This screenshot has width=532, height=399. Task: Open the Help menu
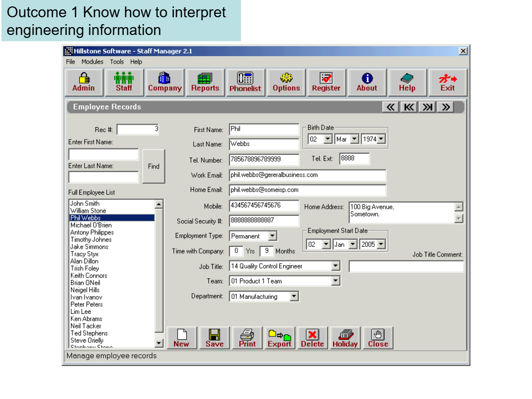pos(136,62)
